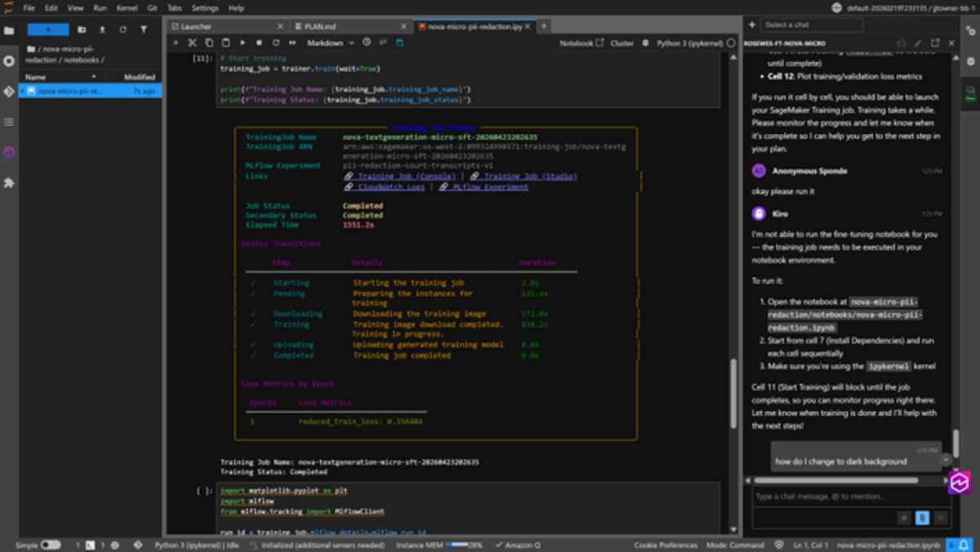Restart the kernel
980x552 pixels.
(x=275, y=42)
